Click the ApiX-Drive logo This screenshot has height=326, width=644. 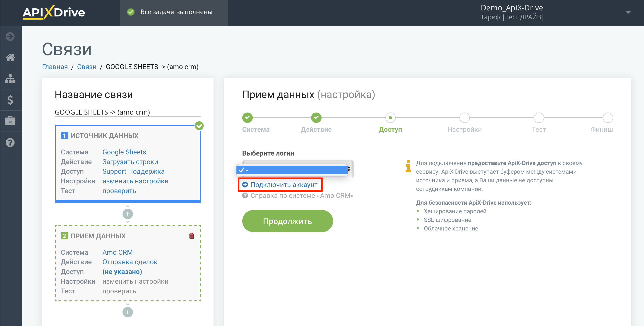pyautogui.click(x=54, y=12)
